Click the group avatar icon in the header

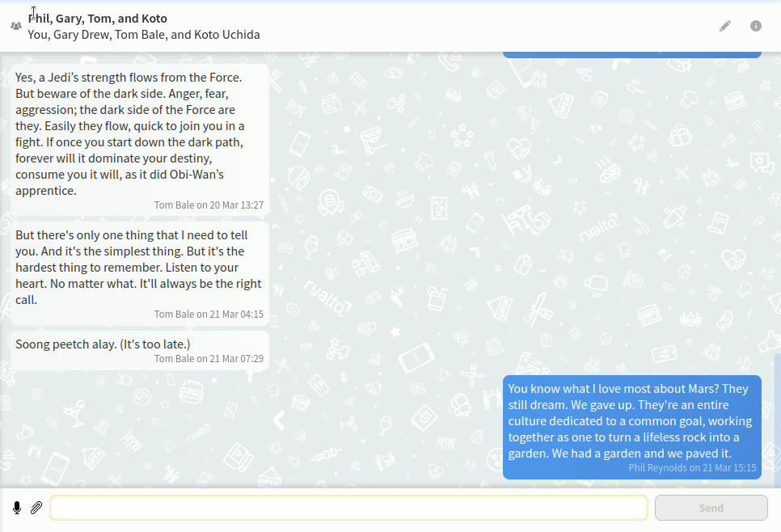click(15, 25)
